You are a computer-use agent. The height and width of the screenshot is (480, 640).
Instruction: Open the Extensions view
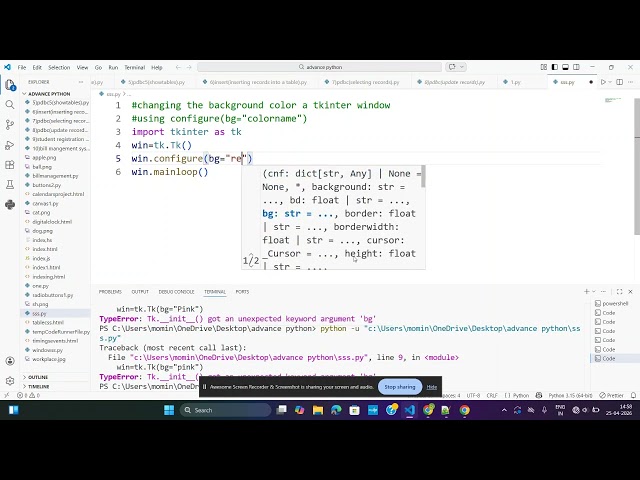(x=10, y=165)
